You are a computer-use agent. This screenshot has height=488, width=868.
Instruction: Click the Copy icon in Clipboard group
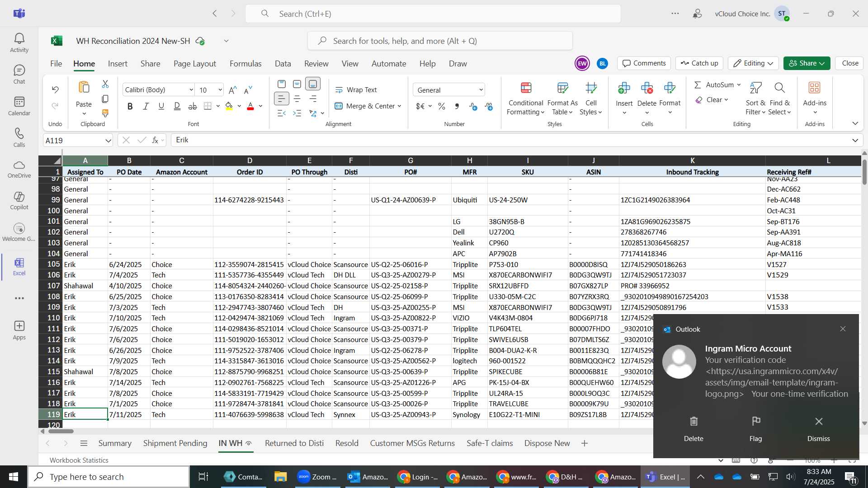105,99
